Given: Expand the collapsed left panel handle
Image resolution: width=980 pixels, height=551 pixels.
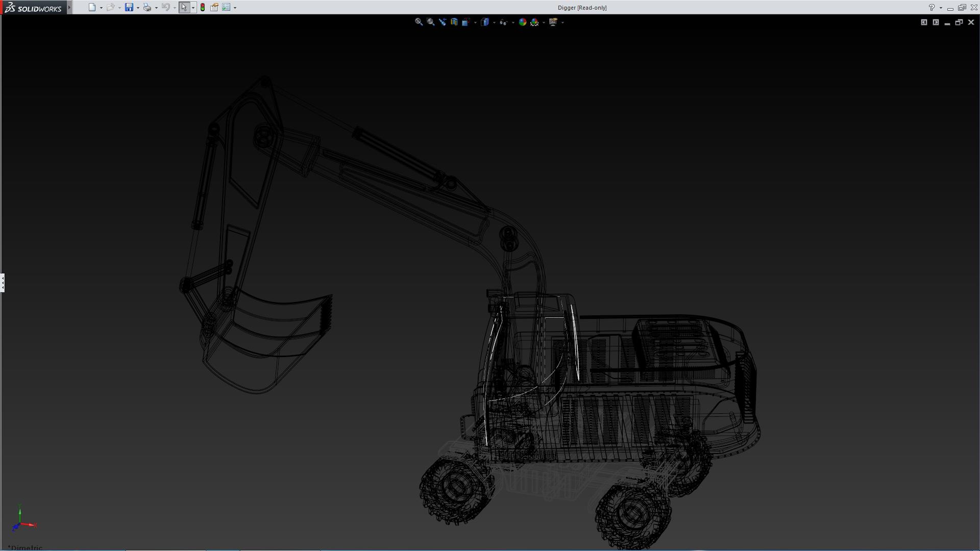Looking at the screenshot, I should point(3,282).
